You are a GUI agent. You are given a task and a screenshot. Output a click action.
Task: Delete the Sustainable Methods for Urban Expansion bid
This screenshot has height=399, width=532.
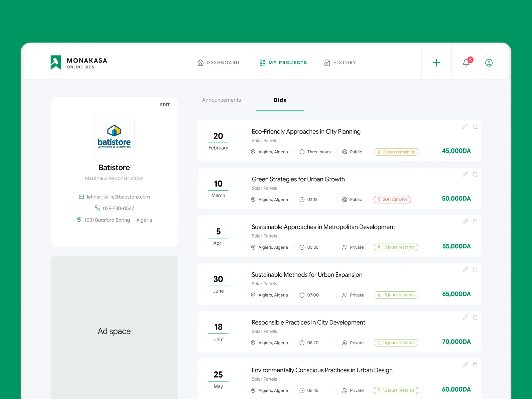click(475, 270)
